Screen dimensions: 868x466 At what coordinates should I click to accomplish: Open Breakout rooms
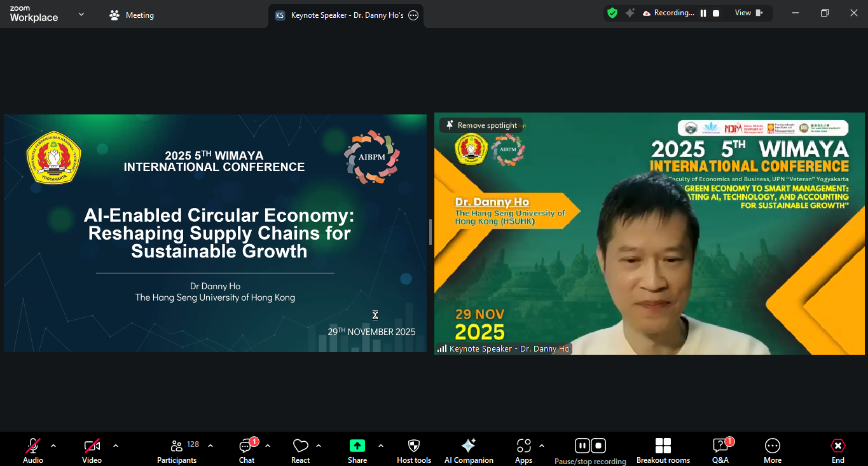(x=663, y=450)
